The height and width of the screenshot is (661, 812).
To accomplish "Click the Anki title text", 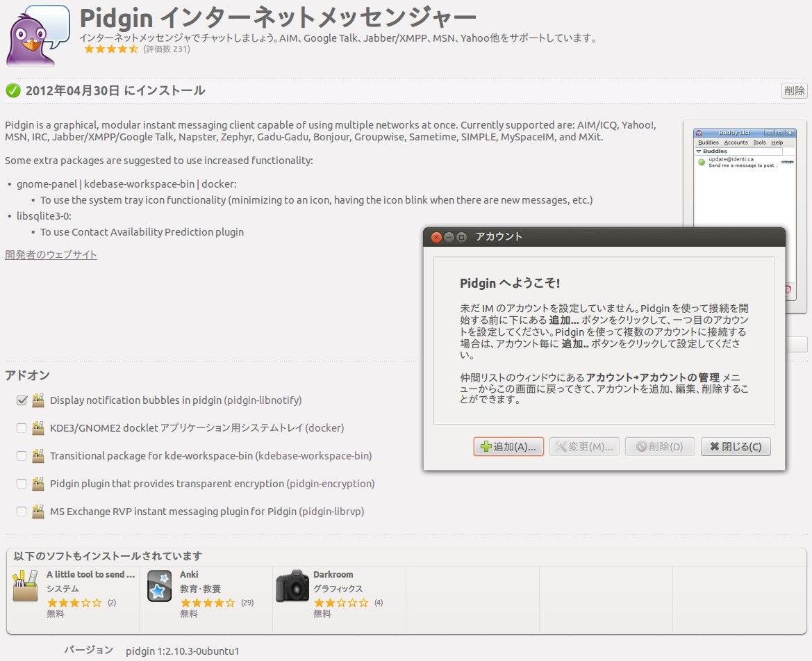I will (189, 575).
